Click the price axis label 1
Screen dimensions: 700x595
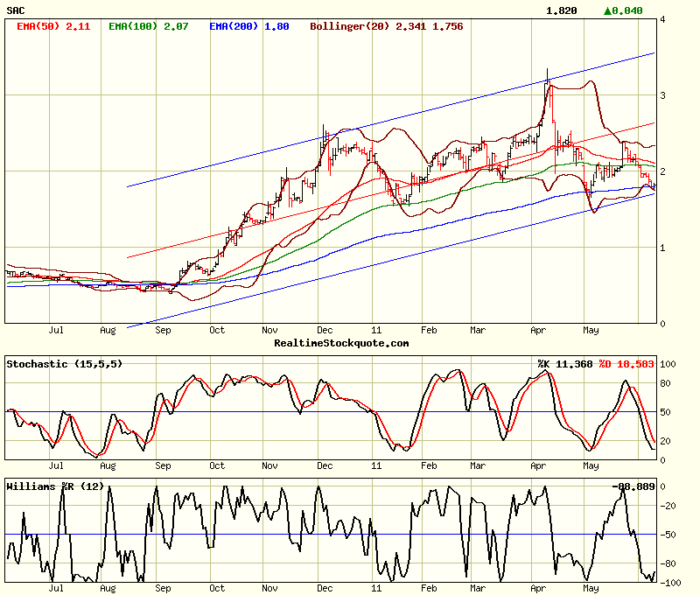[662, 248]
